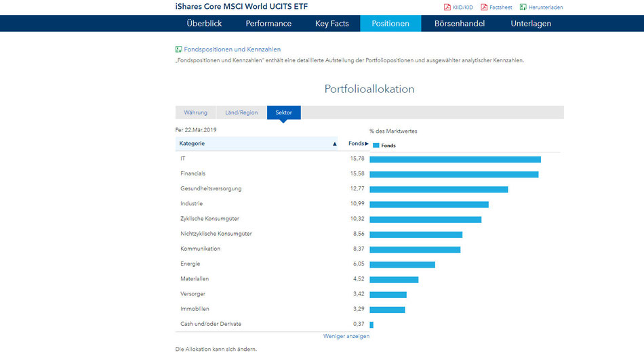Open the Unterlagen navigation tab
The width and height of the screenshot is (644, 355).
[x=531, y=24]
